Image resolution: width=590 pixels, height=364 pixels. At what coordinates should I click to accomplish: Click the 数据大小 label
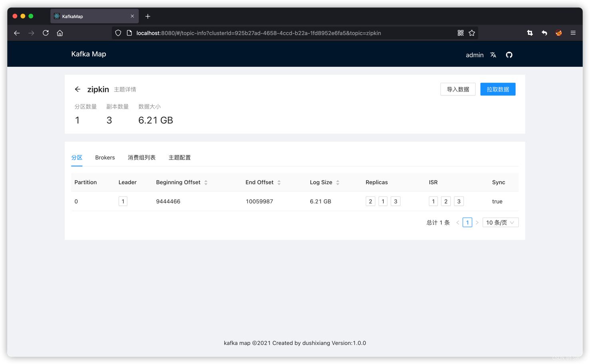click(149, 107)
